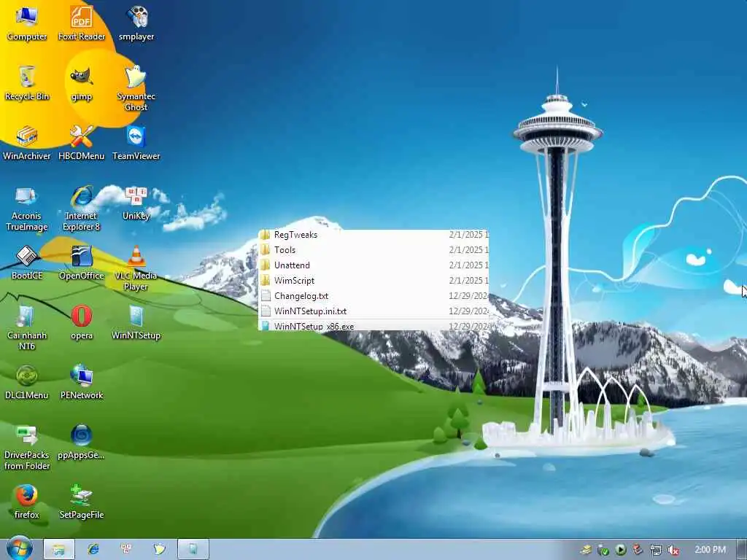Select Changelog.txt file

[x=373, y=296]
